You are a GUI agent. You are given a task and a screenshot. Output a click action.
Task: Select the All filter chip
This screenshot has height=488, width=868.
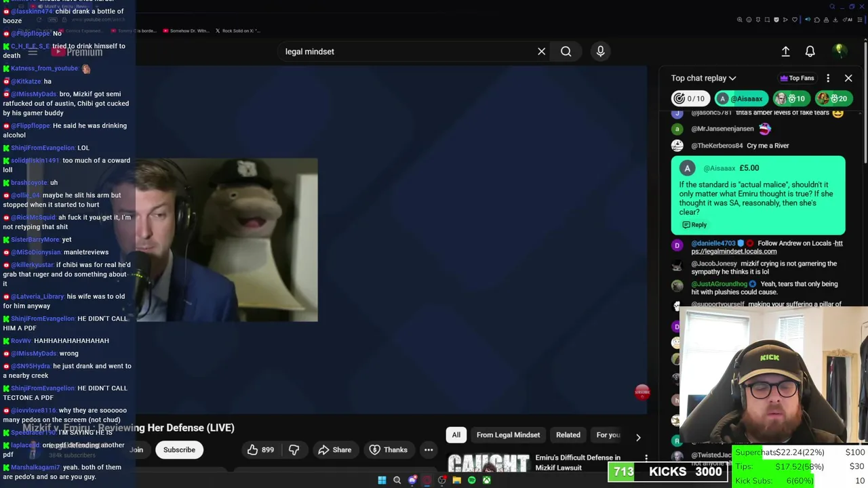456,435
